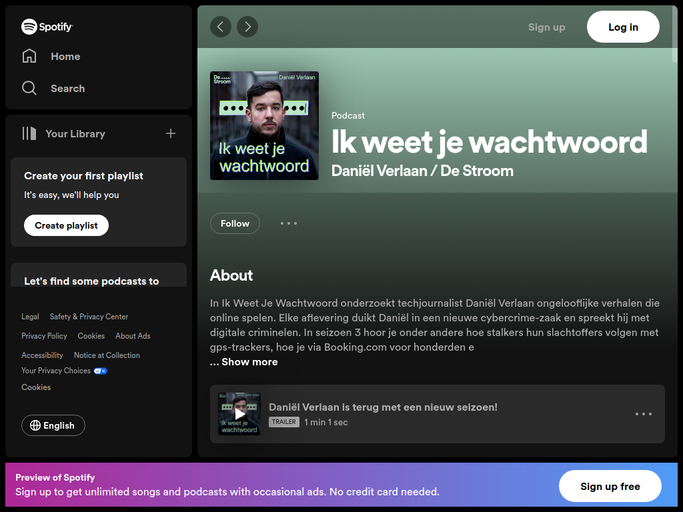Click the Legal footer link

30,317
